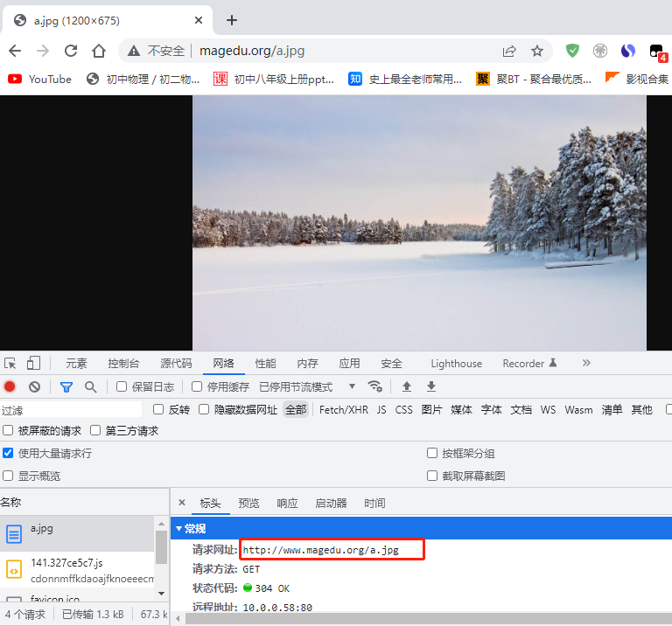This screenshot has height=626, width=672.
Task: Uncheck the 使用大量请求行 checkbox
Action: 8,453
